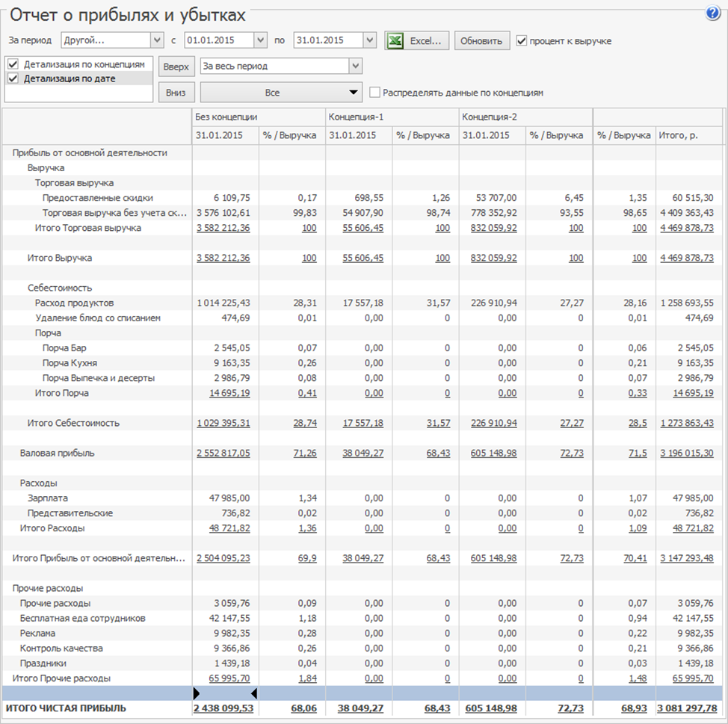Viewport: 728px width, 724px height.
Task: Toggle Детализация по дате checkbox
Action: [x=13, y=78]
